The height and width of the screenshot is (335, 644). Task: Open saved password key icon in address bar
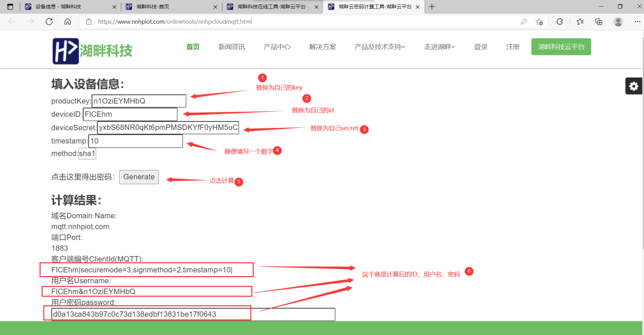(524, 22)
